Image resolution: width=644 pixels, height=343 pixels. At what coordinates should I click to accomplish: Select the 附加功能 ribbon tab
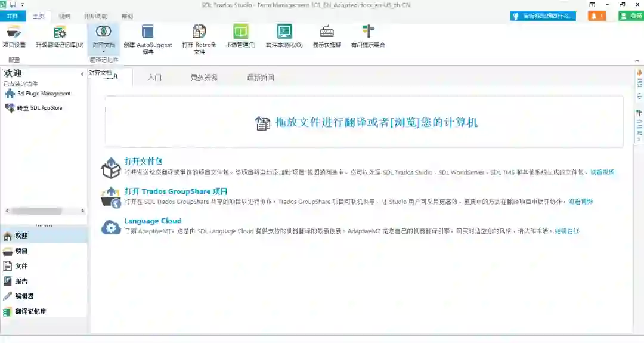click(x=95, y=17)
